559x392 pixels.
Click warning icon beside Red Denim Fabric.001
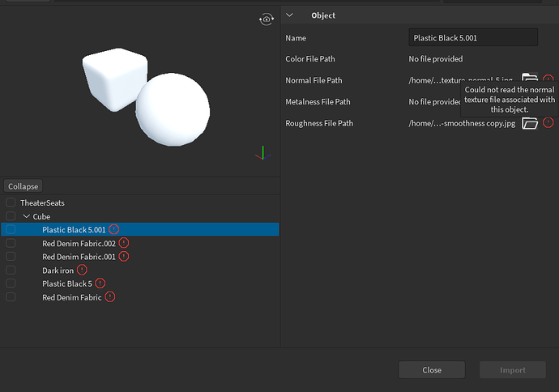pyautogui.click(x=124, y=257)
